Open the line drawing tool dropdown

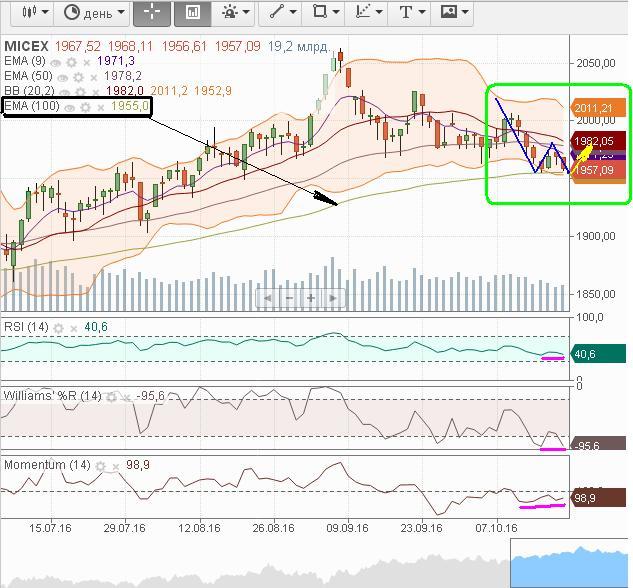click(x=293, y=12)
